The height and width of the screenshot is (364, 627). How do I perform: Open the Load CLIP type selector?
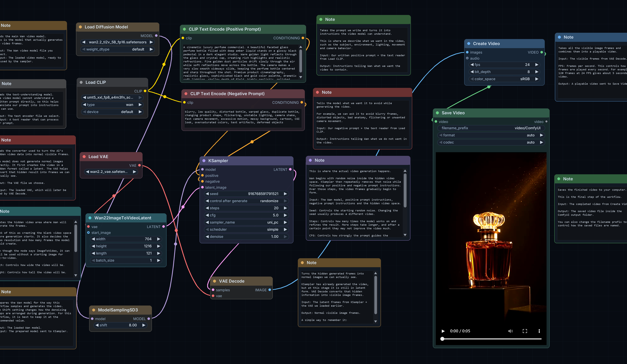coord(112,105)
